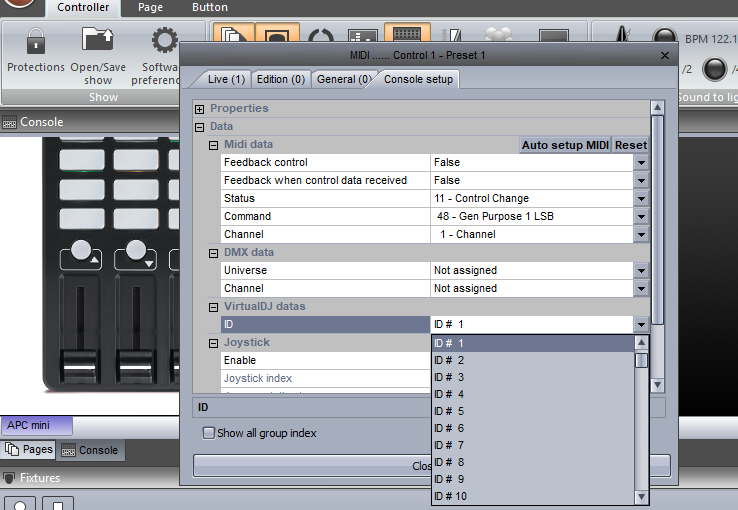Screen dimensions: 738x510
Task: Switch to the Live (1) tab
Action: click(226, 79)
